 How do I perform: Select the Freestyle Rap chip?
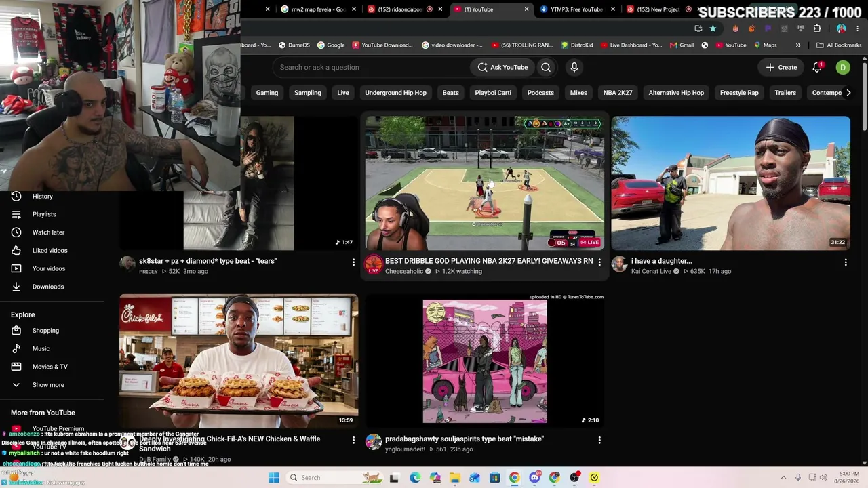pos(739,93)
